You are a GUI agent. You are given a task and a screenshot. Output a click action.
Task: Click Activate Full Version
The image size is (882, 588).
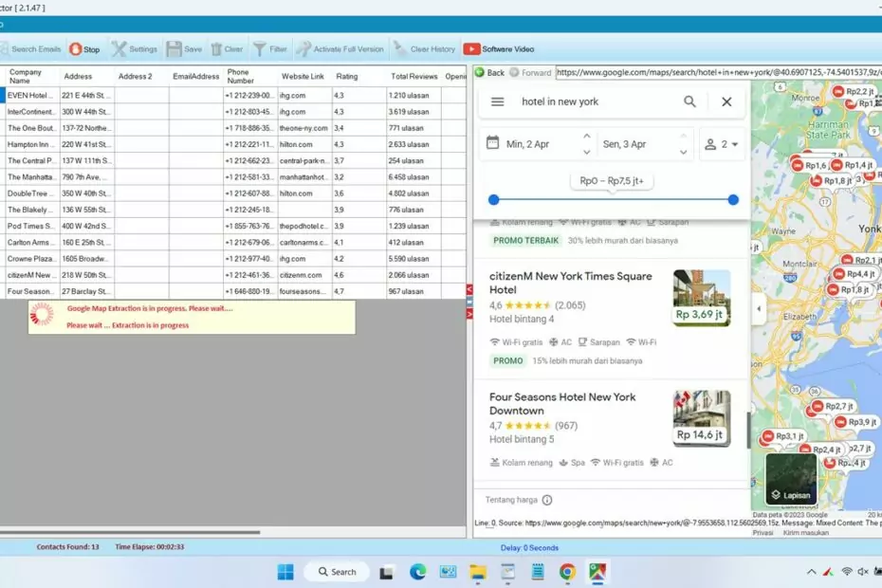pos(340,49)
